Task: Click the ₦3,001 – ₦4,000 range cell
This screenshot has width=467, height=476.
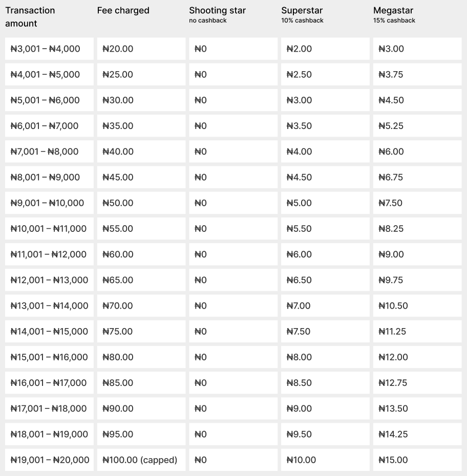Action: (49, 49)
